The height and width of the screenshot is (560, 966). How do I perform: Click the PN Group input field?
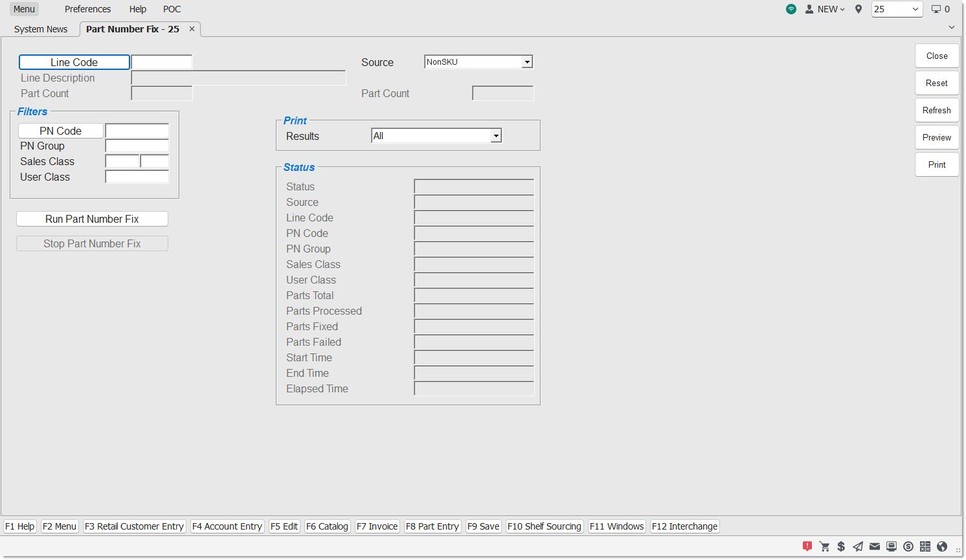(137, 146)
